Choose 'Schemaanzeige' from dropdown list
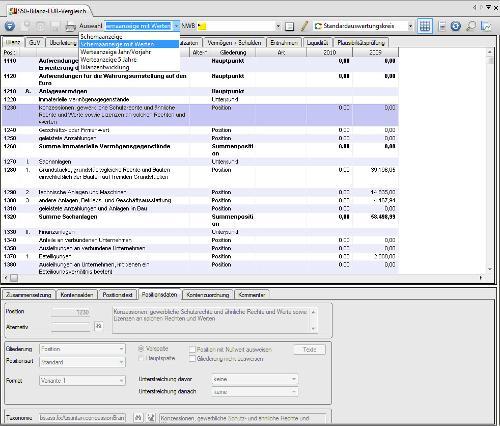500x426 pixels. point(129,37)
